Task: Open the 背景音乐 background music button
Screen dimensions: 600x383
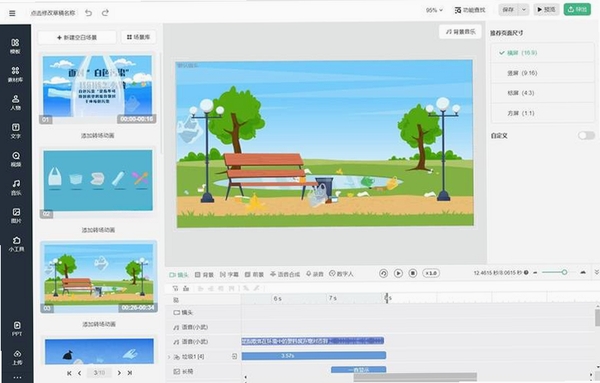Action: (460, 32)
